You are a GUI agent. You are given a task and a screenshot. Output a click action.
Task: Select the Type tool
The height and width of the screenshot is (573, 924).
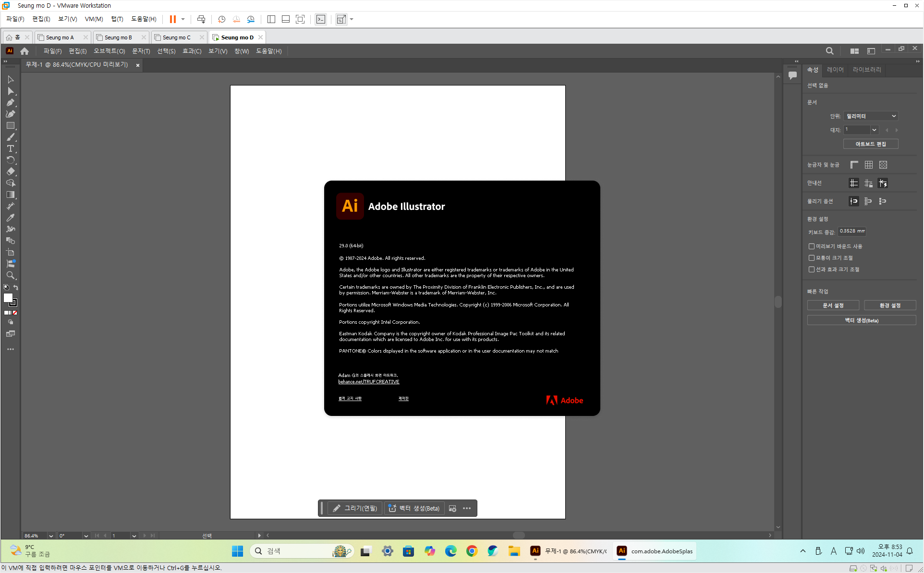click(x=11, y=148)
